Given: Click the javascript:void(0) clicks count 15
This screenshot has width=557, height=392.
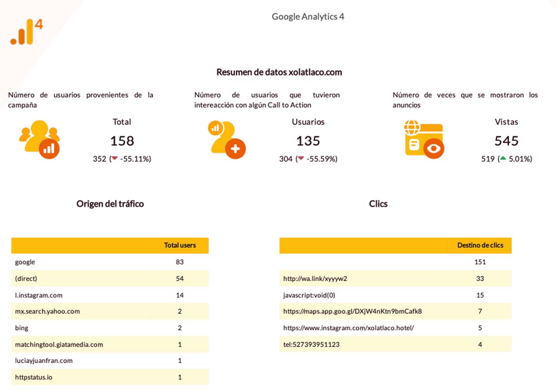Looking at the screenshot, I should pos(480,295).
